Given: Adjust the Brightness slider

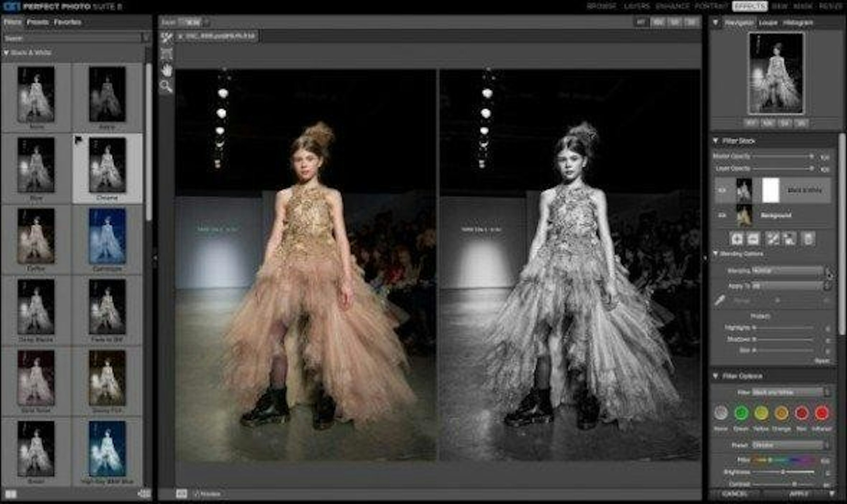Looking at the screenshot, I should pyautogui.click(x=783, y=472).
